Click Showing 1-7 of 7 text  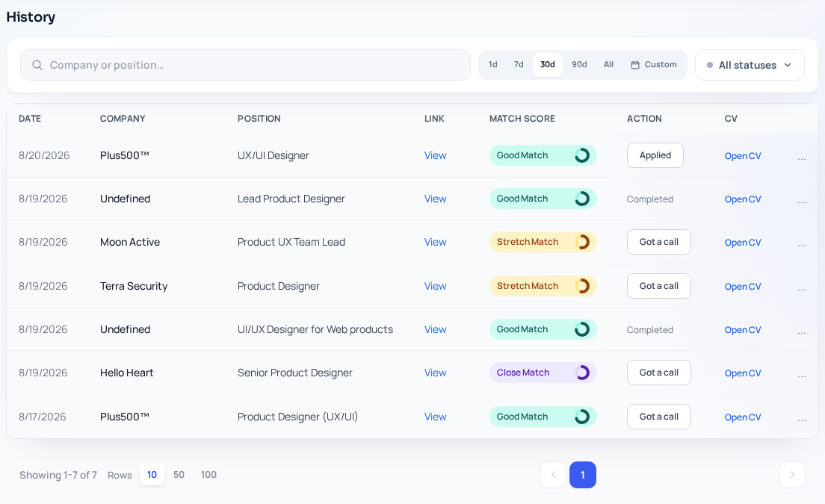click(58, 475)
